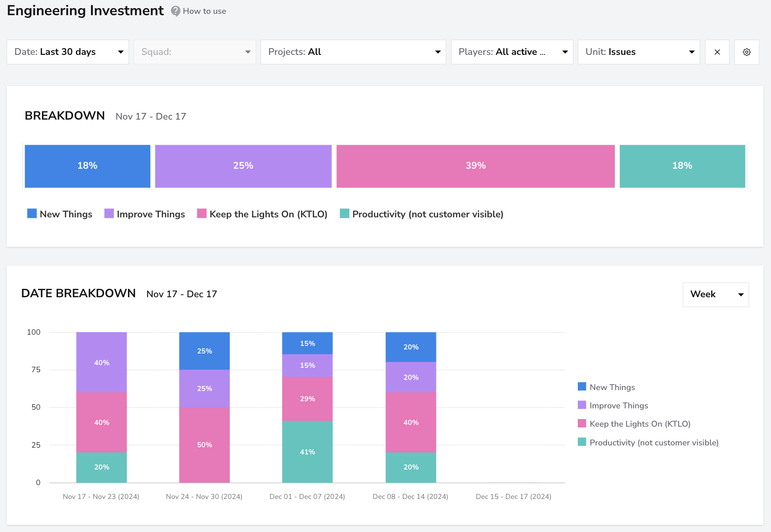Open the Squad dropdown
771x532 pixels.
(x=195, y=52)
